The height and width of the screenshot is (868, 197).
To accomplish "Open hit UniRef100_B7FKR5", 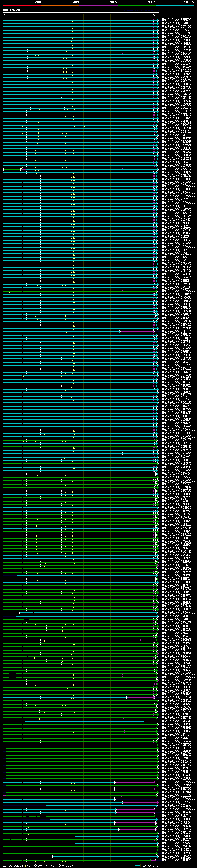I will (x=177, y=20).
